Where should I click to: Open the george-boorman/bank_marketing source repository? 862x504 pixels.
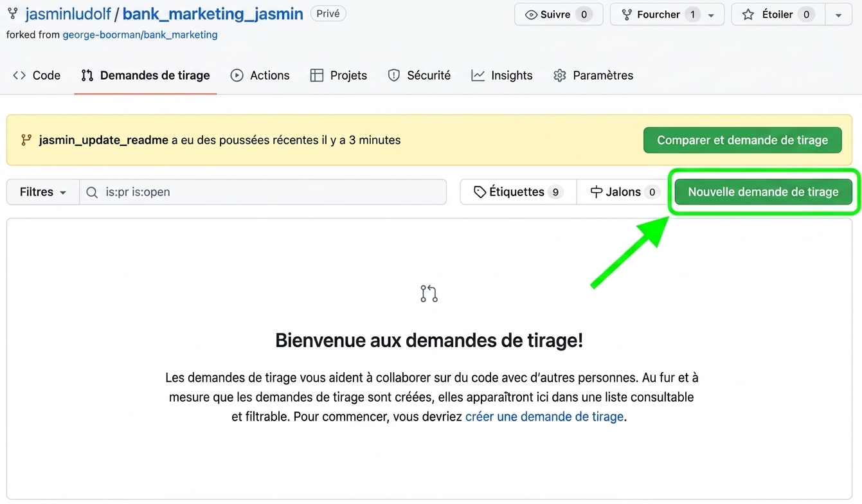coord(140,35)
